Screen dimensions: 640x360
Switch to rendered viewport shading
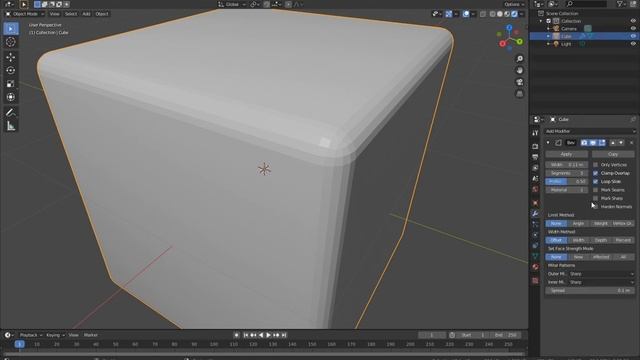tap(515, 14)
